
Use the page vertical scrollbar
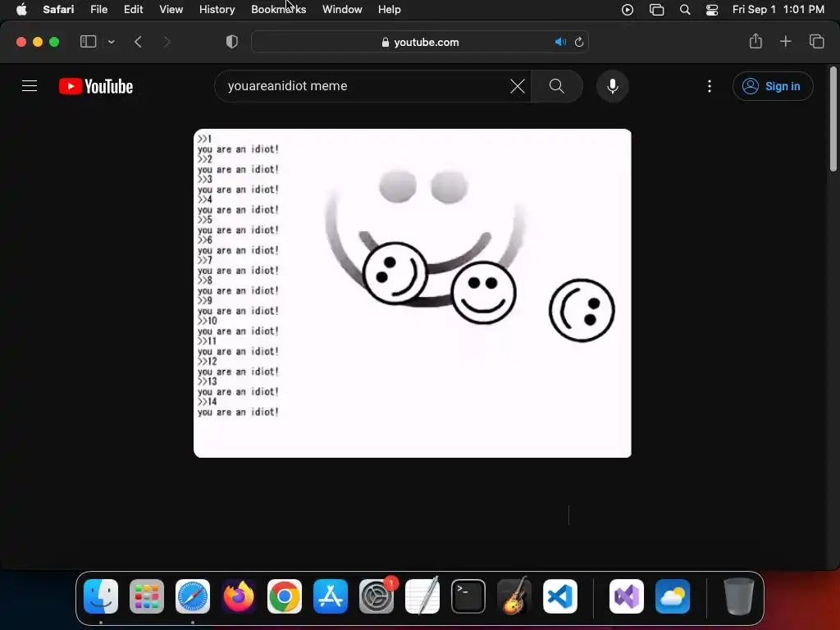tap(833, 120)
